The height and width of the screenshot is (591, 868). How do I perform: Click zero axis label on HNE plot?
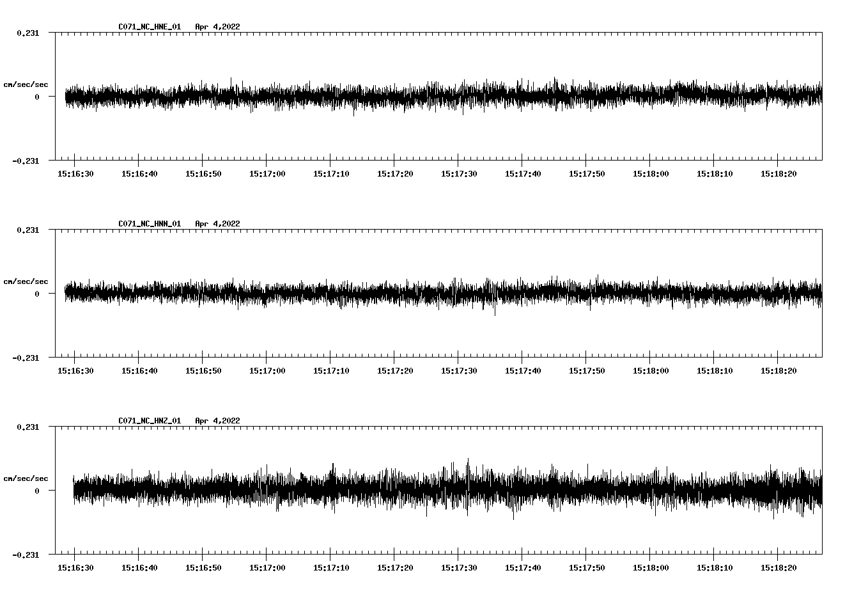coord(37,97)
